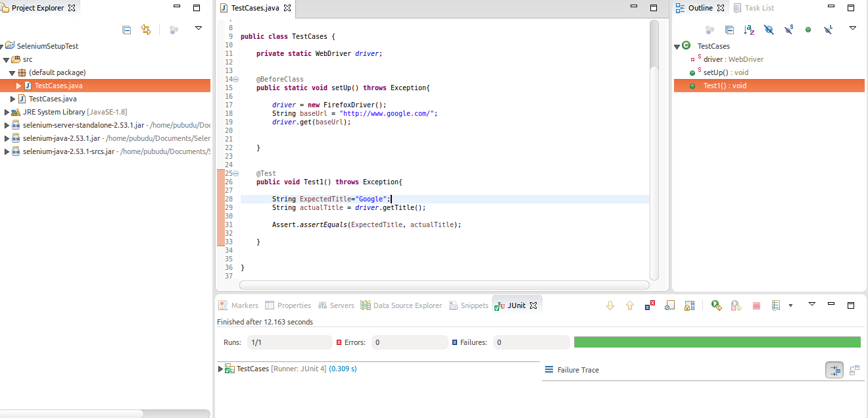Collapse the src folder tree node
868x418 pixels.
click(7, 59)
